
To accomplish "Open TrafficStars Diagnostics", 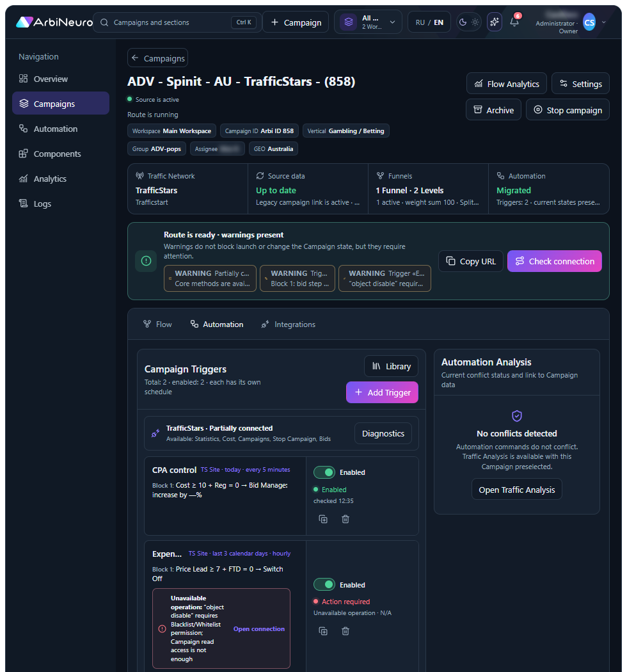I will click(x=383, y=433).
